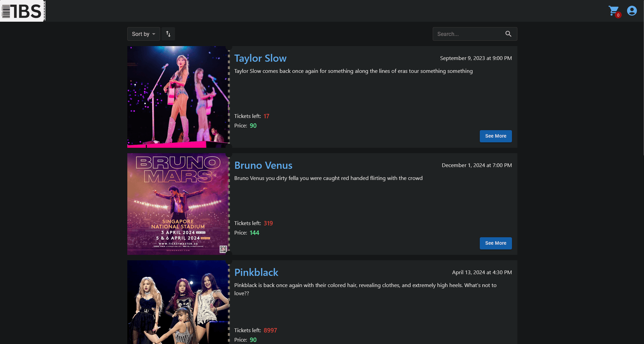Click the TBS logo
Viewport: 644px width, 344px height.
click(x=22, y=11)
